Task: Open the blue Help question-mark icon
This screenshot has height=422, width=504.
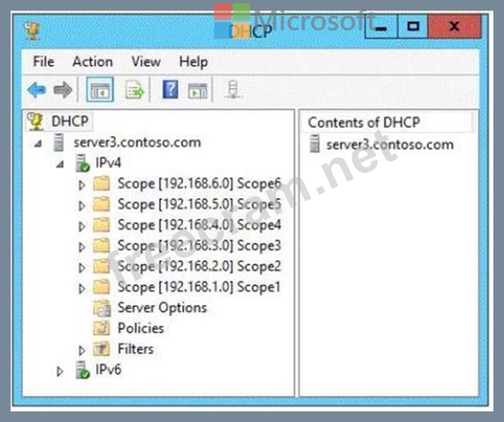Action: point(170,90)
